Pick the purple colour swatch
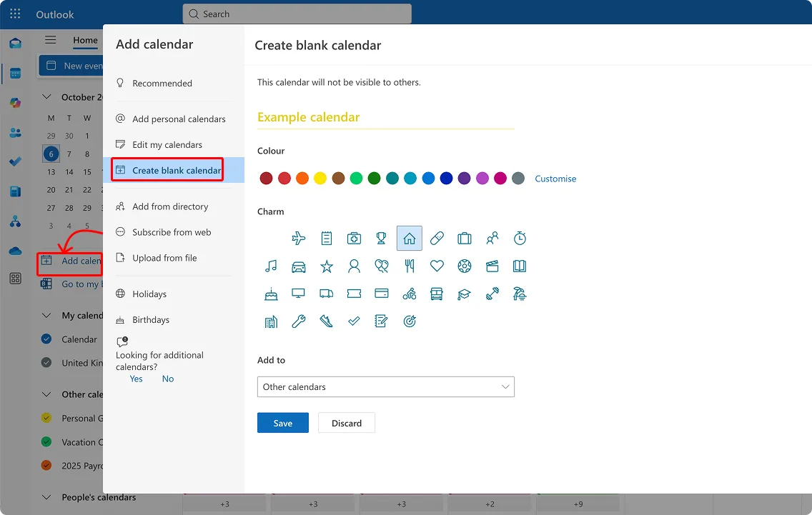The image size is (812, 515). pos(464,178)
